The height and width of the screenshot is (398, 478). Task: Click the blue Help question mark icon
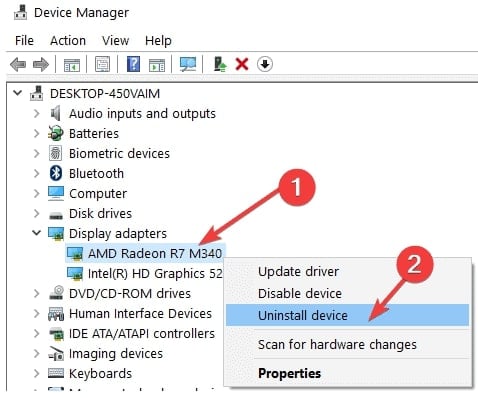click(133, 64)
